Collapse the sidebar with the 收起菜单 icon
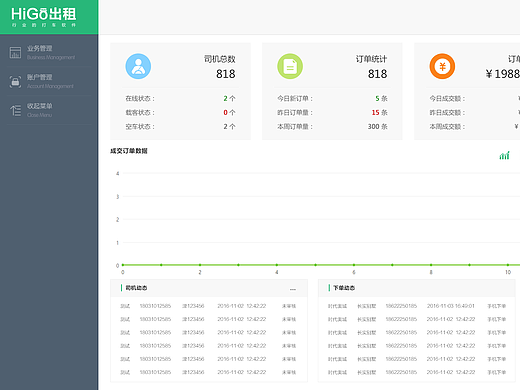Screen dimensions: 520x390 pos(15,110)
